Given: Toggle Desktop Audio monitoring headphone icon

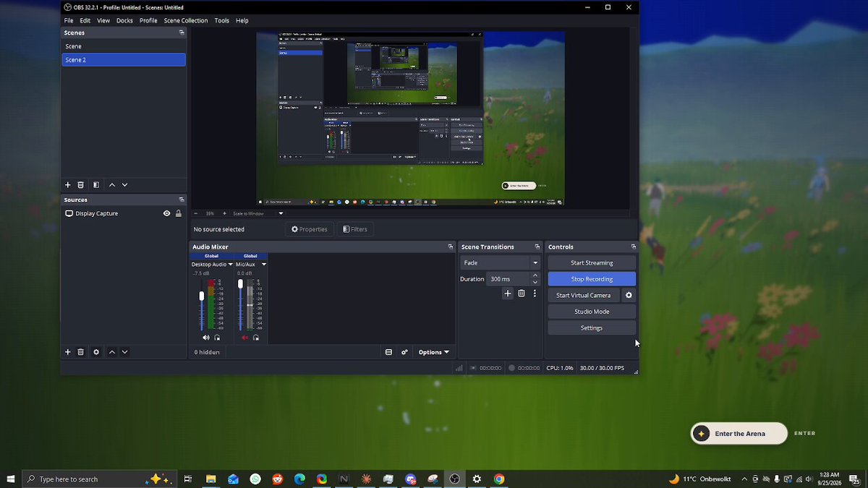Looking at the screenshot, I should coord(217,338).
